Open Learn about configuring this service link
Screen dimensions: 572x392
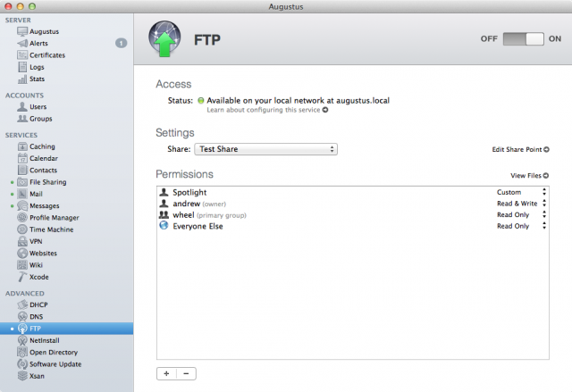click(x=267, y=110)
